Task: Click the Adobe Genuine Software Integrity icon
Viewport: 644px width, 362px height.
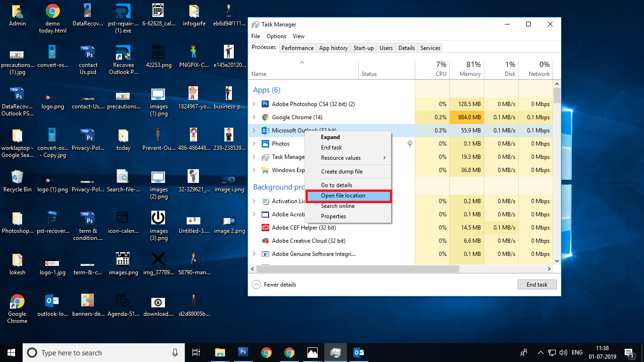Action: [x=265, y=254]
